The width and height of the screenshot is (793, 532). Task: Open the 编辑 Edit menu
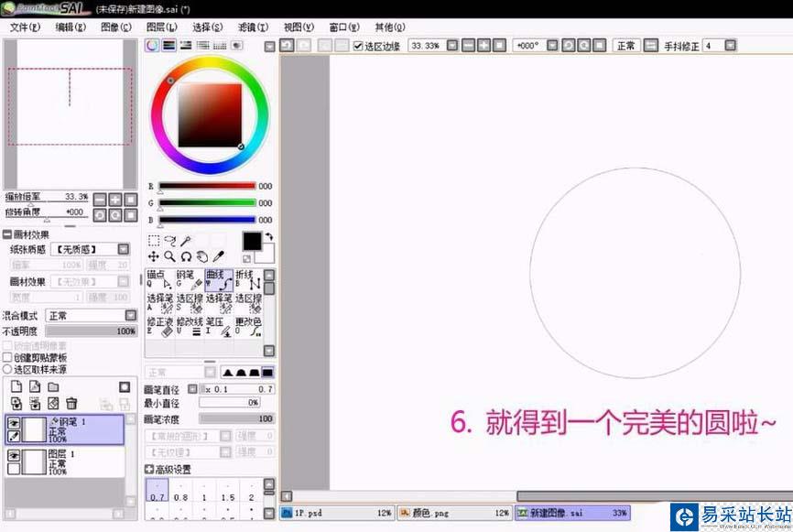pyautogui.click(x=71, y=27)
